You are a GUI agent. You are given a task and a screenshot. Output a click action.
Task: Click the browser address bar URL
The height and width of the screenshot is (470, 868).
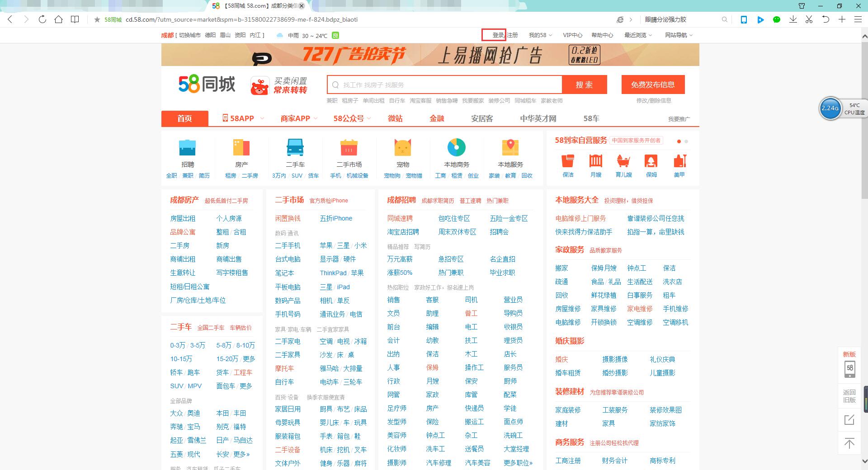click(x=241, y=19)
